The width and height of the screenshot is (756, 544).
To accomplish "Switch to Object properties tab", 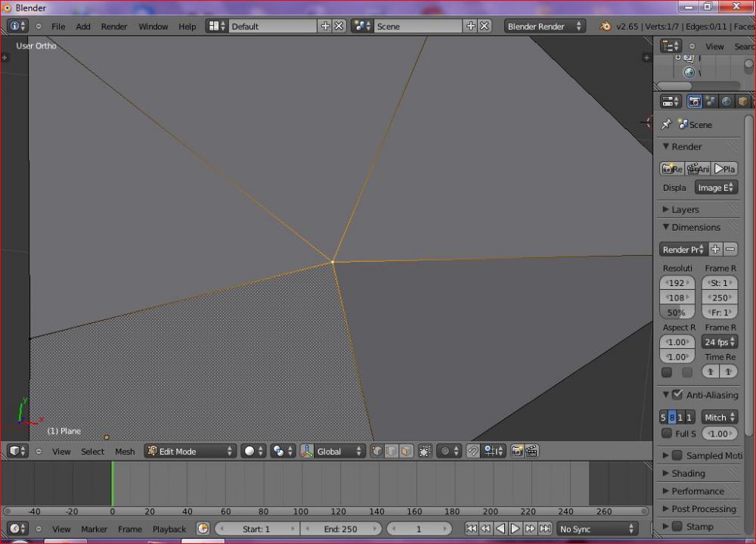I will [742, 101].
